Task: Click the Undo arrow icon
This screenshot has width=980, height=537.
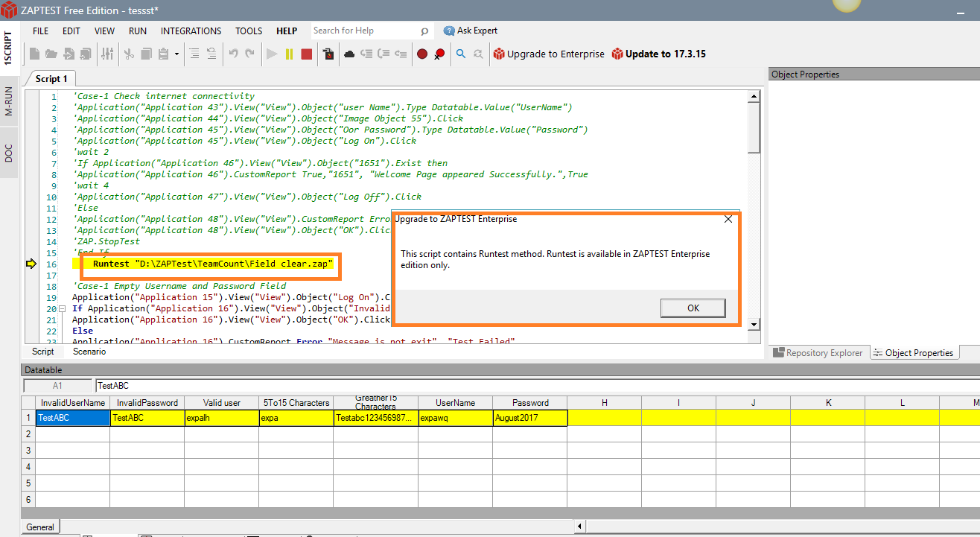Action: 233,54
